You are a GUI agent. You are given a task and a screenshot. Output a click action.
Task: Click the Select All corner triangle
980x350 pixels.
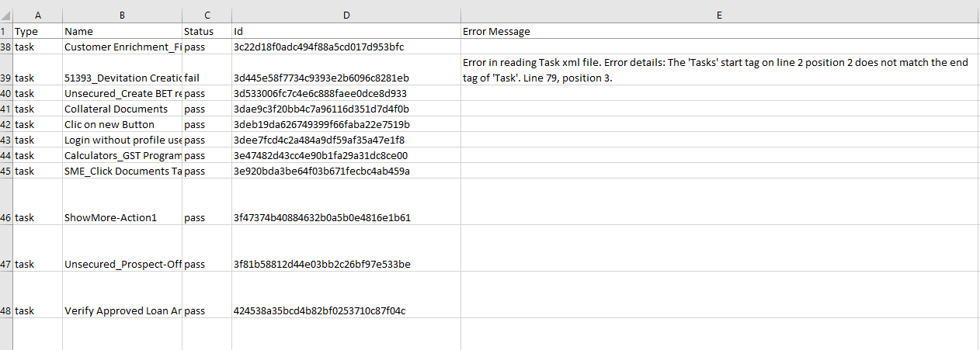pyautogui.click(x=7, y=16)
